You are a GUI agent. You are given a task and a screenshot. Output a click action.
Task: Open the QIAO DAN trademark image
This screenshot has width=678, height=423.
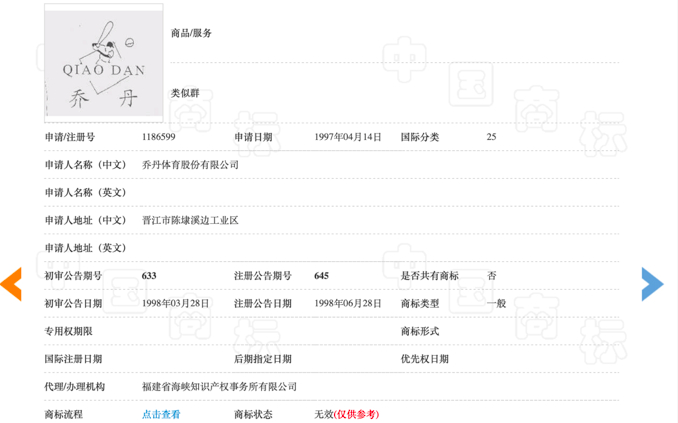click(x=104, y=63)
